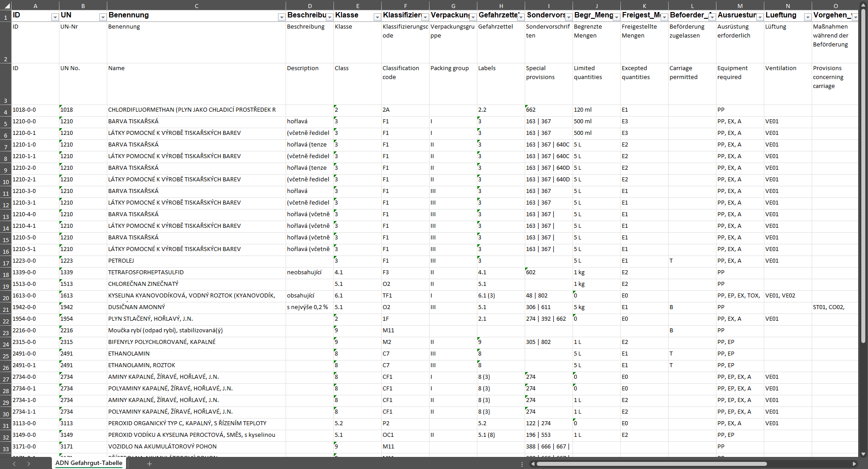The width and height of the screenshot is (868, 469).
Task: Switch to ADN Gefahrgut-Tabelle sheet tab
Action: click(x=88, y=463)
